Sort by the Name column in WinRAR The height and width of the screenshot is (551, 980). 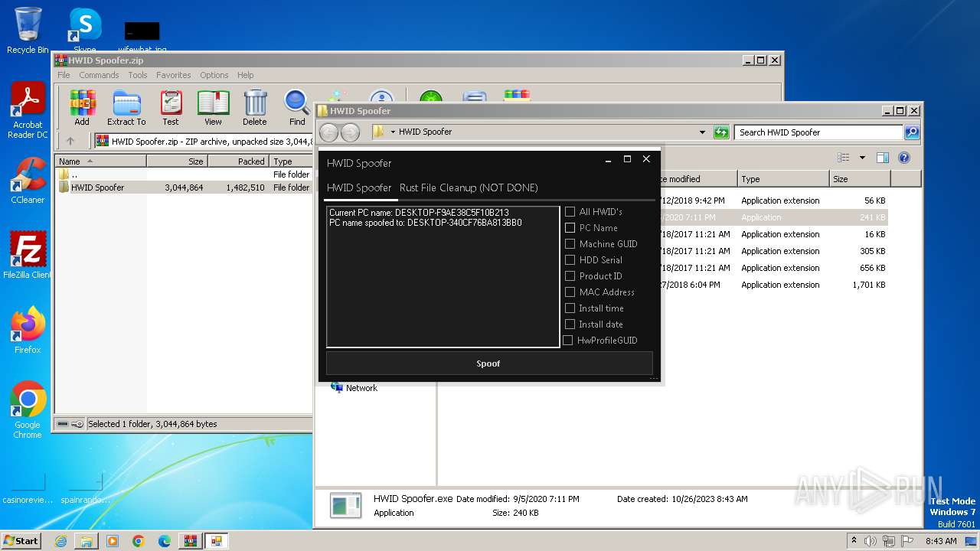[x=101, y=161]
